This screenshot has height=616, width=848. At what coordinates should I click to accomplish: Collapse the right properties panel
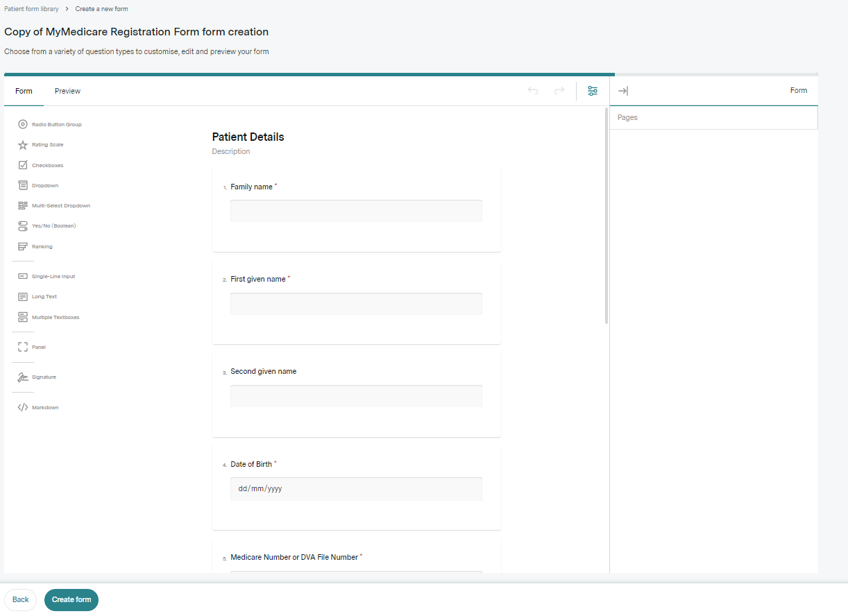(x=623, y=91)
